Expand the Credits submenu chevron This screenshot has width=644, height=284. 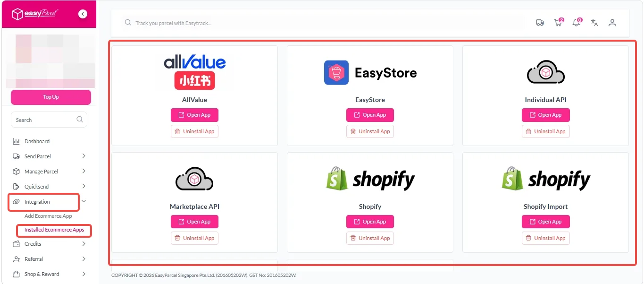pos(84,244)
